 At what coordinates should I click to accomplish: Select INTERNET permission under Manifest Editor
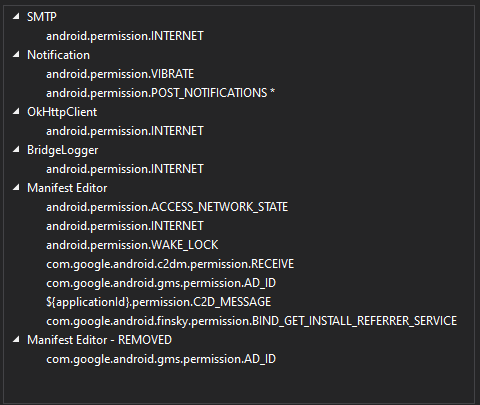(x=125, y=226)
